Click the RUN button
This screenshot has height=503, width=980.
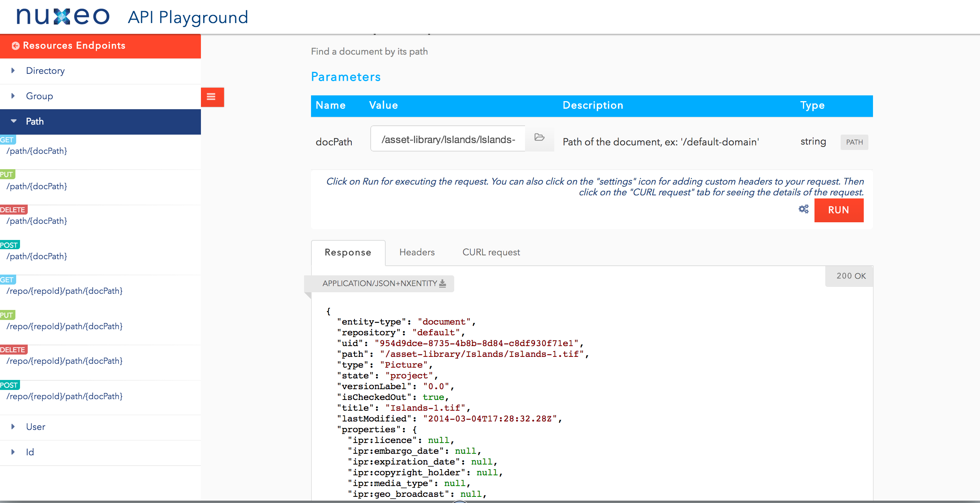pos(839,210)
